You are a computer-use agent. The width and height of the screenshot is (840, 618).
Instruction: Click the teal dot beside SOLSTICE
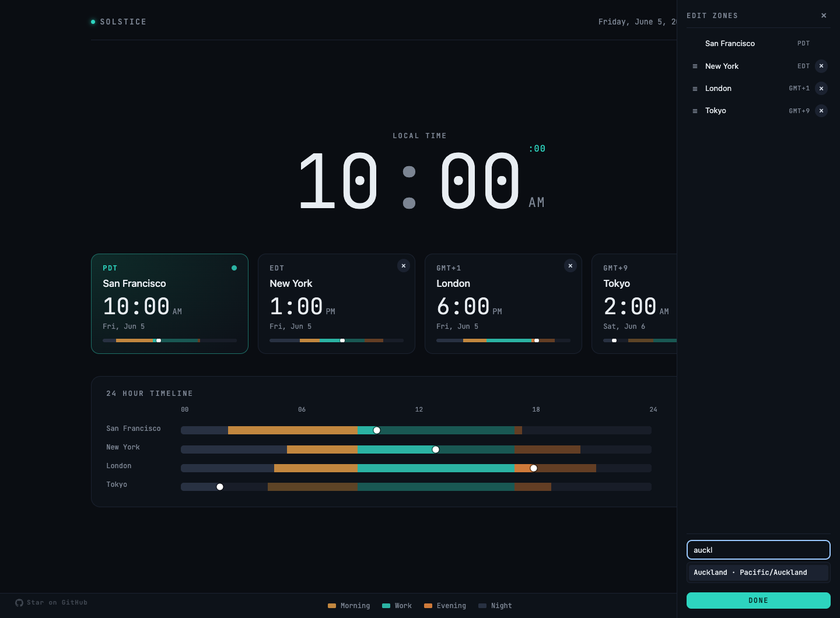pos(93,22)
